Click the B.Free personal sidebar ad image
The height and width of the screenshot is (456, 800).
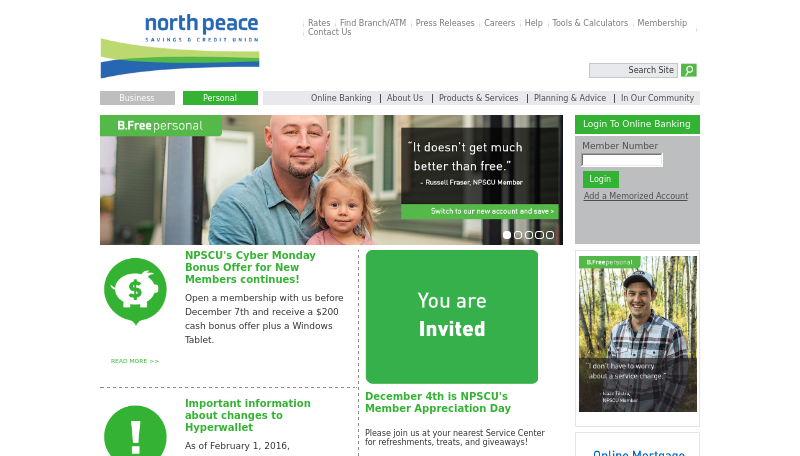tap(638, 334)
